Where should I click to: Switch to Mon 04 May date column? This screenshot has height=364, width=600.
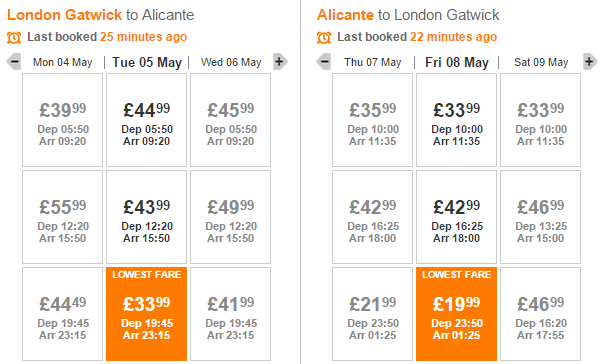(x=63, y=62)
